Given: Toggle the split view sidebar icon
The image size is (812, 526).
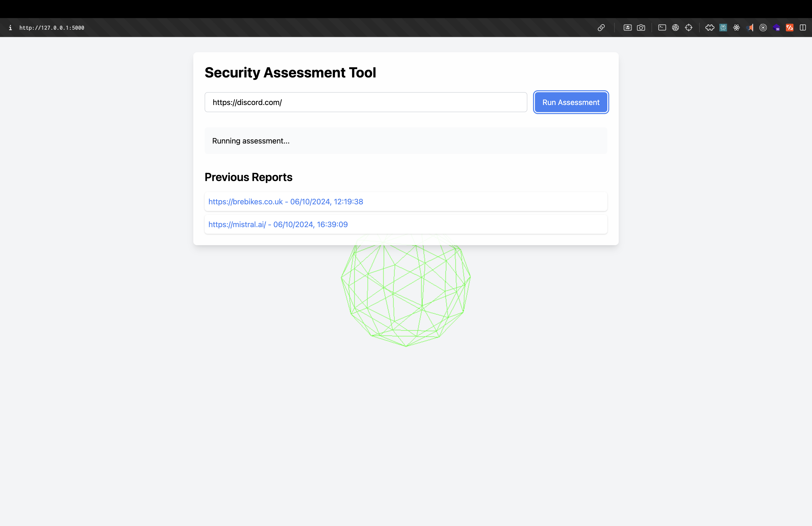Looking at the screenshot, I should [803, 28].
